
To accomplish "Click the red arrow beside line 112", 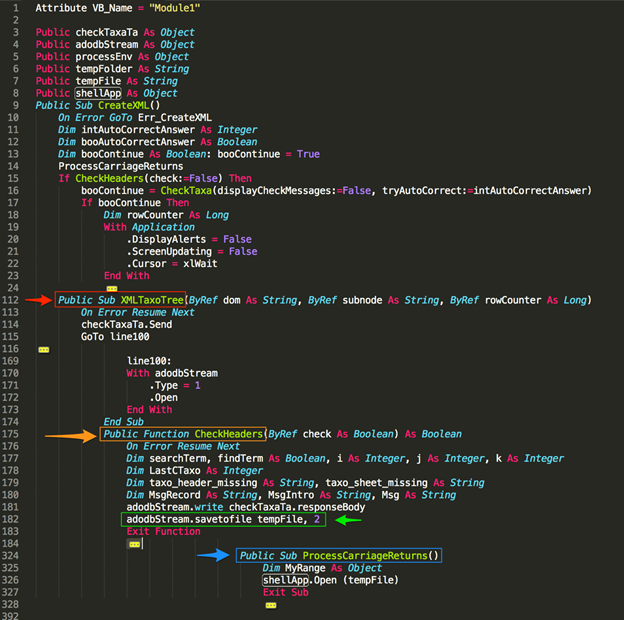I will [x=38, y=299].
